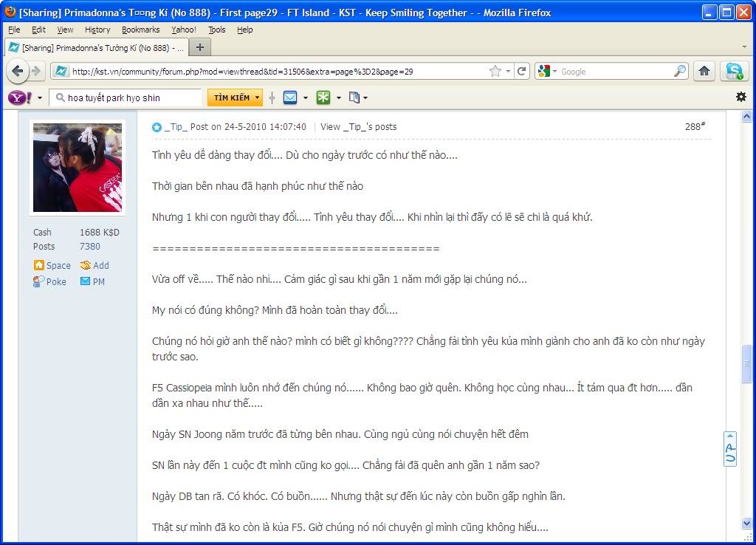Click the Cash value 1688 K$D

pos(100,233)
